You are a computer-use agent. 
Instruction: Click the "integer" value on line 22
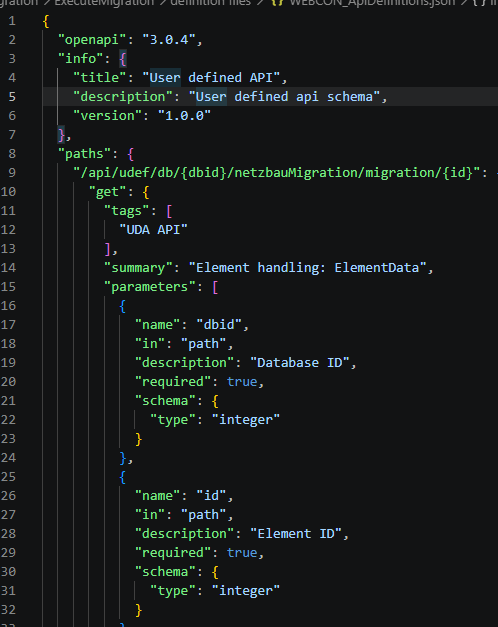246,420
